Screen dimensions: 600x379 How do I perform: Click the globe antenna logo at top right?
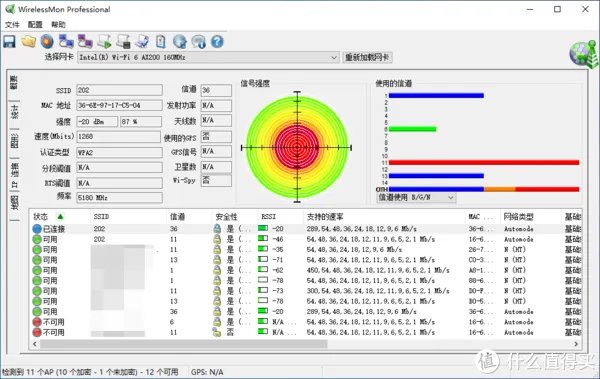[x=584, y=54]
